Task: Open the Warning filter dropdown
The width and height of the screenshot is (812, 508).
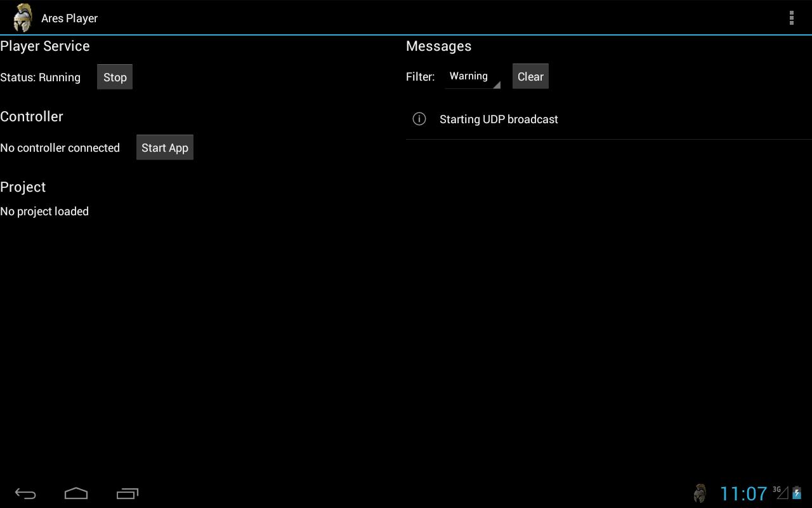Action: click(x=473, y=76)
